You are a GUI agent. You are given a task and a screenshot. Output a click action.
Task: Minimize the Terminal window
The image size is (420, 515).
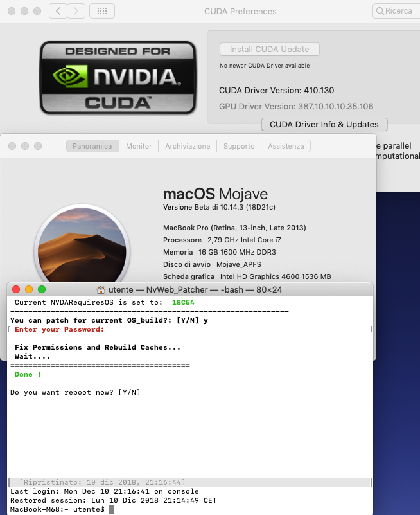tap(29, 289)
